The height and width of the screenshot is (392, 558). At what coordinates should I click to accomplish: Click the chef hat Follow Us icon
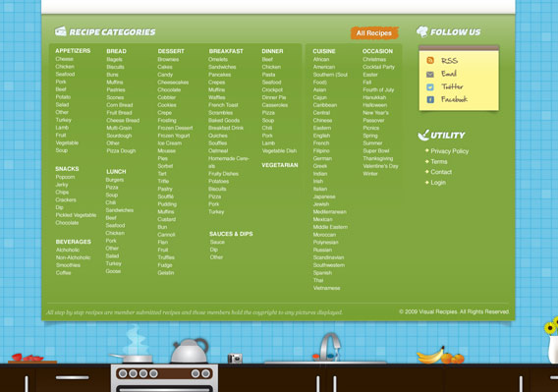(x=422, y=31)
